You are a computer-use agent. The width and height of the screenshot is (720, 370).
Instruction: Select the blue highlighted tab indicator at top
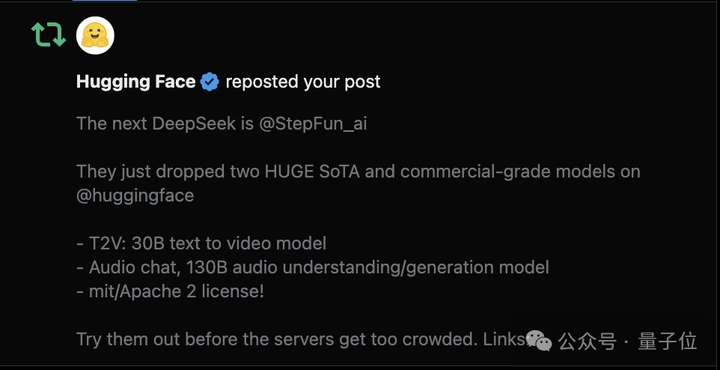coord(105,1)
